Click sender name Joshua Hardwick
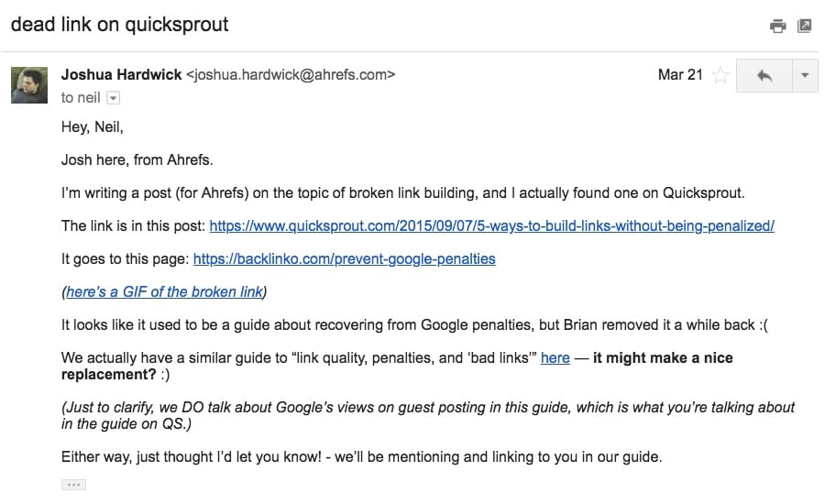825x504 pixels. (122, 75)
